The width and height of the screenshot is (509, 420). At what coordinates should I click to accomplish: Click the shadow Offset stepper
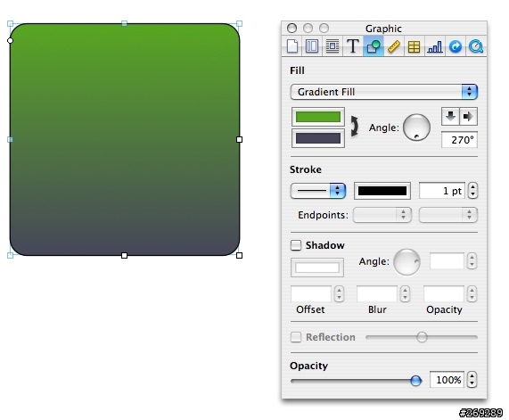pos(340,293)
